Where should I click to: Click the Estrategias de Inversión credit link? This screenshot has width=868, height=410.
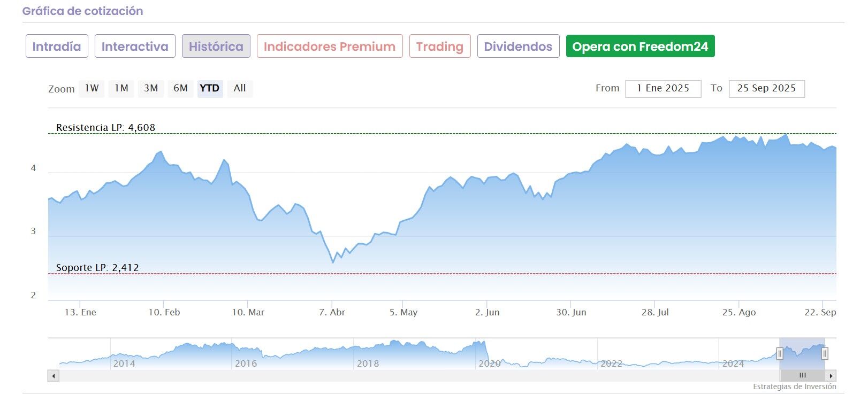(x=794, y=386)
